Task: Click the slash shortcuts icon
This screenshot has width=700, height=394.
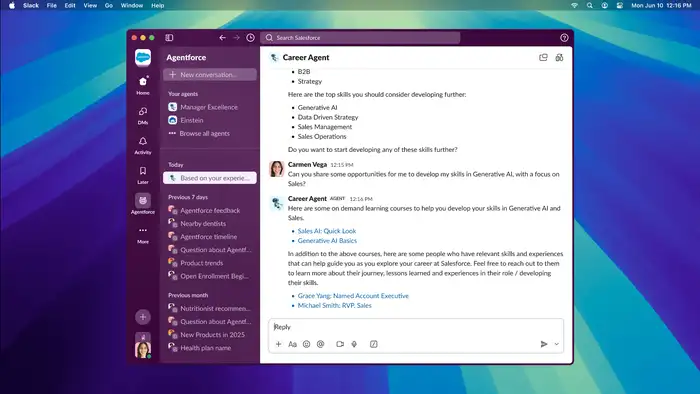Action: coord(374,344)
